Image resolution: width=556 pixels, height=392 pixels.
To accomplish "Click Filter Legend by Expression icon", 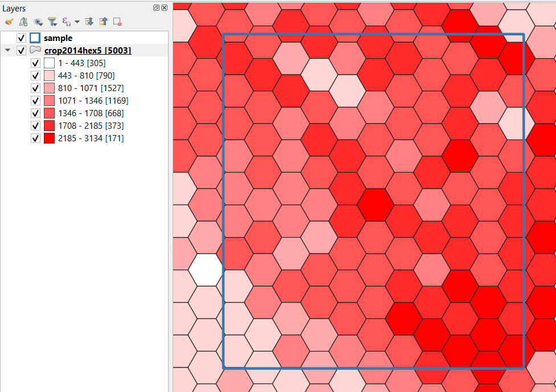I will coord(66,22).
